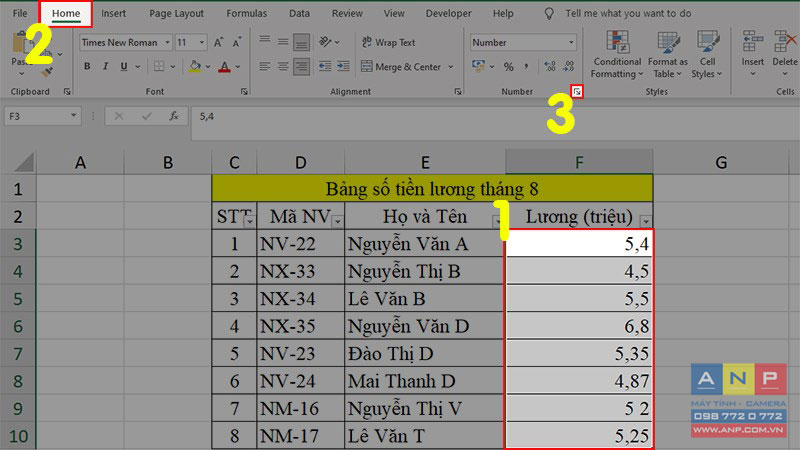Switch to the Insert tab

[x=113, y=13]
